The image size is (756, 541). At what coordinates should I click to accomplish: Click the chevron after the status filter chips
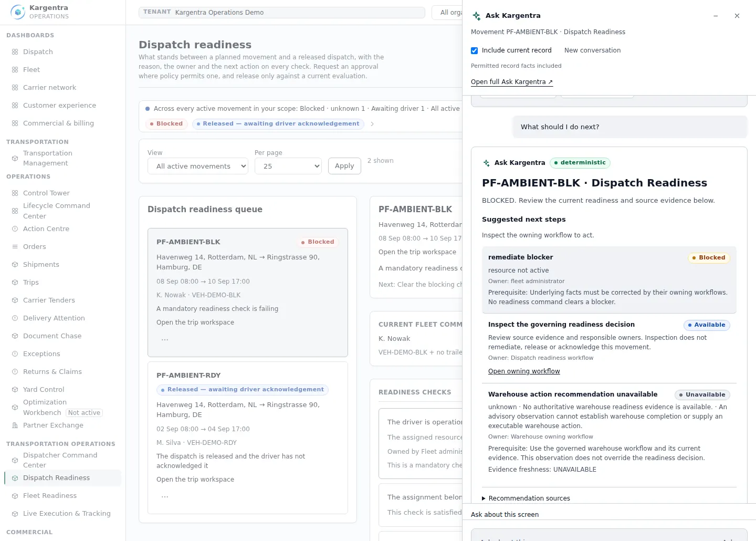(x=372, y=124)
